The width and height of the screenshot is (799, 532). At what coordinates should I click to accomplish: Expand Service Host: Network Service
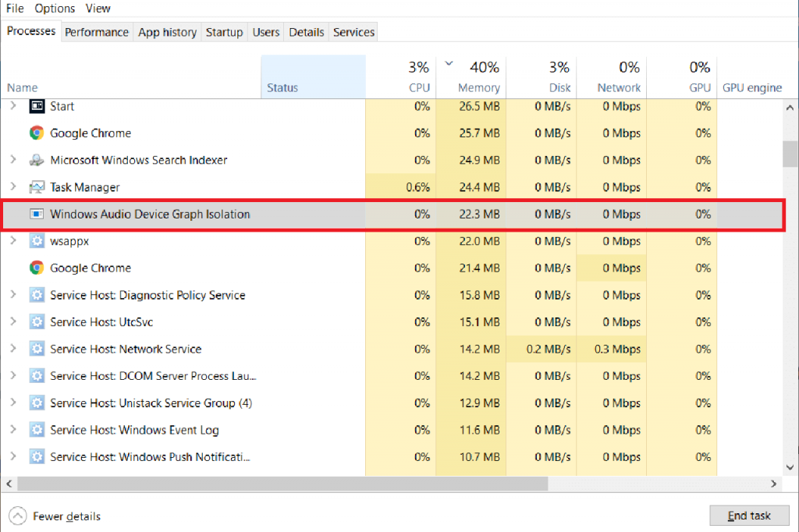tap(13, 349)
